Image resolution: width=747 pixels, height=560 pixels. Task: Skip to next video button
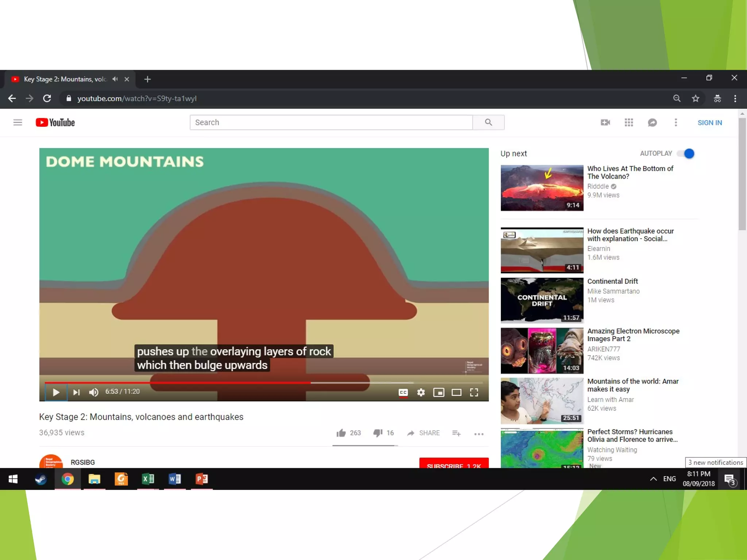(76, 392)
